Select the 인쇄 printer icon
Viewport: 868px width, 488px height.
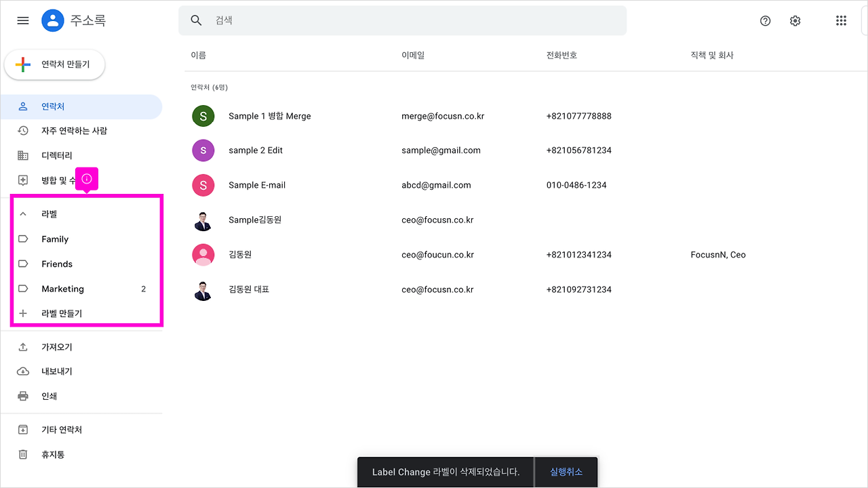[22, 396]
